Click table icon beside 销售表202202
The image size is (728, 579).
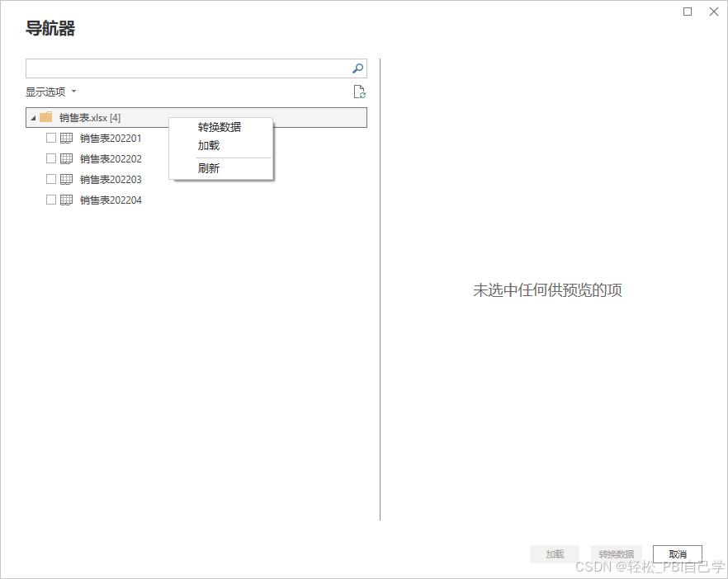click(66, 158)
